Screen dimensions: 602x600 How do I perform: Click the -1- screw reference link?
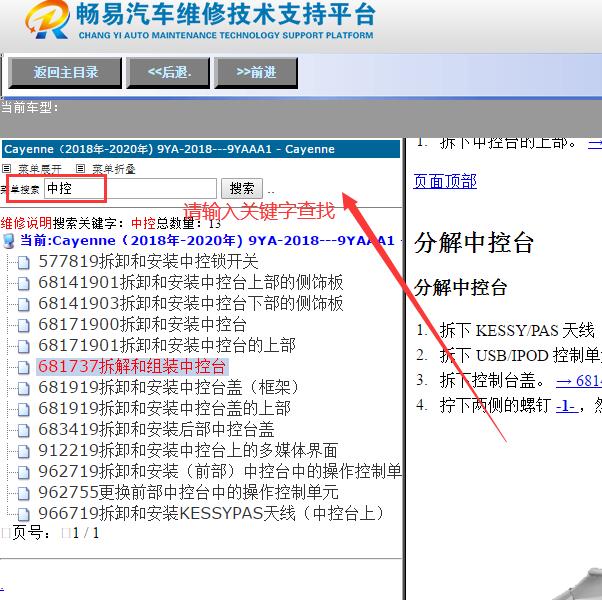(x=567, y=406)
